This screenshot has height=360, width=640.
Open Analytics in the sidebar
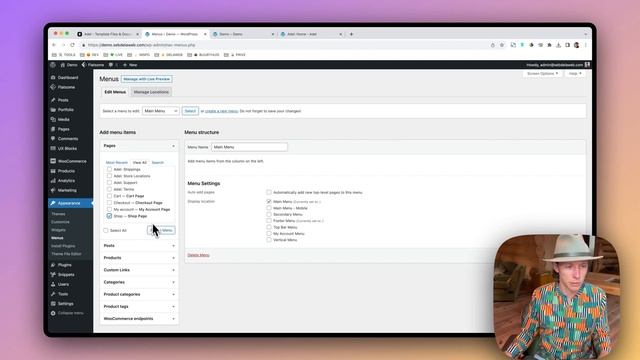coord(66,180)
